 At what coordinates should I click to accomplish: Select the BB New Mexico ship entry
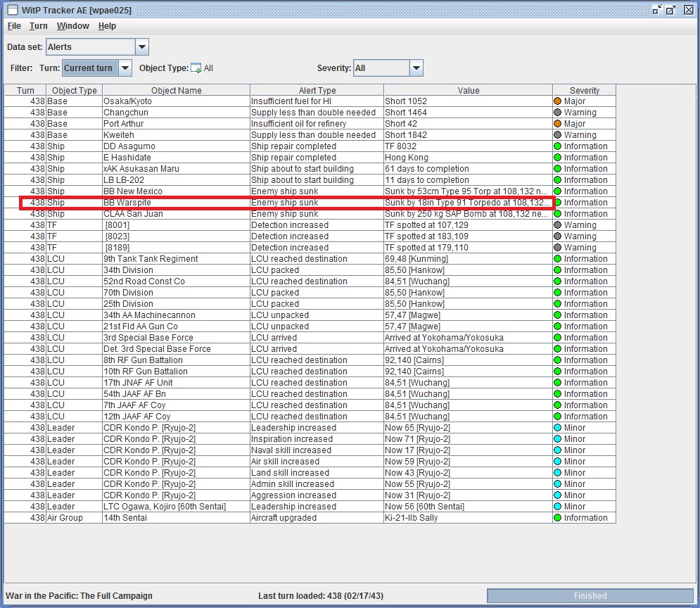(132, 191)
